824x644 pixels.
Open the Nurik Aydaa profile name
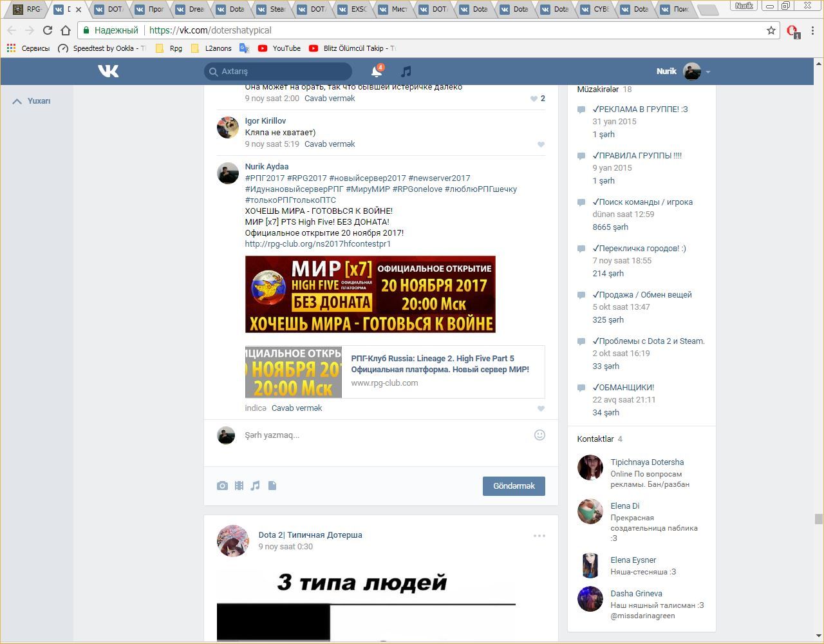(267, 167)
